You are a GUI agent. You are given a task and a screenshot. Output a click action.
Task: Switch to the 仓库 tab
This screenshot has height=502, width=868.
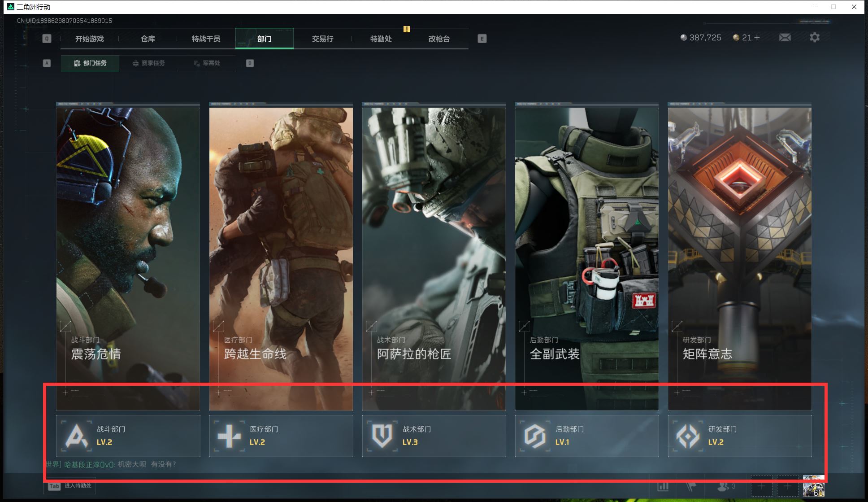[x=148, y=39]
